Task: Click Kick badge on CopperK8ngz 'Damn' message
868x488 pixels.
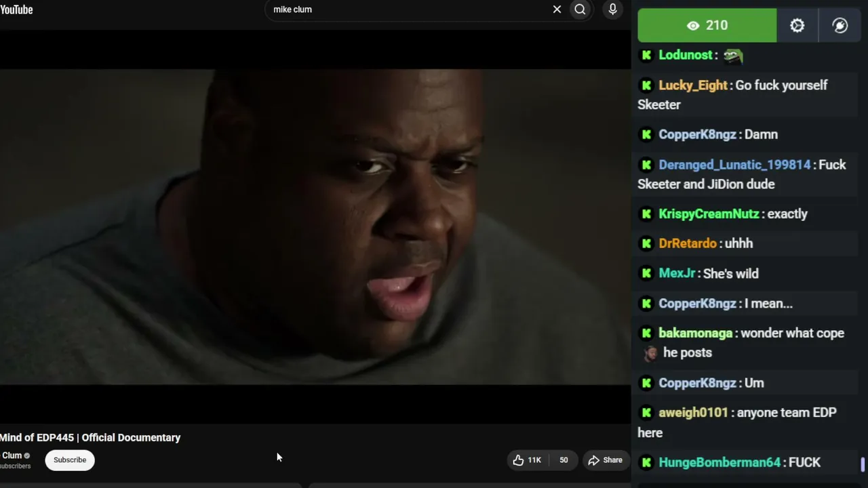Action: (x=646, y=135)
